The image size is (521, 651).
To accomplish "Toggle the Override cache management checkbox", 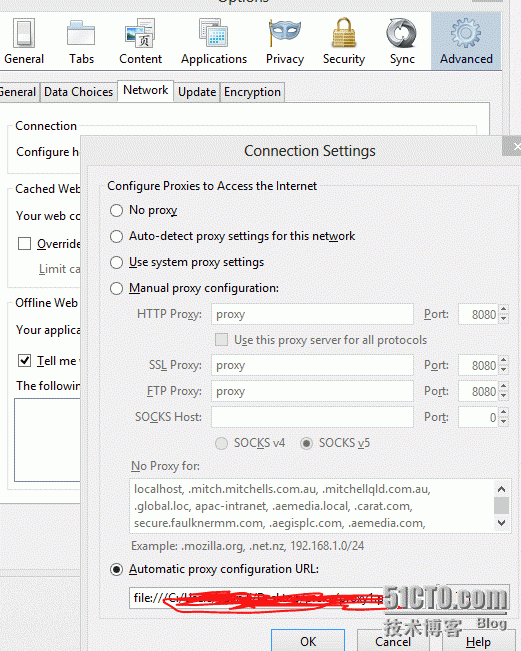I will click(24, 243).
